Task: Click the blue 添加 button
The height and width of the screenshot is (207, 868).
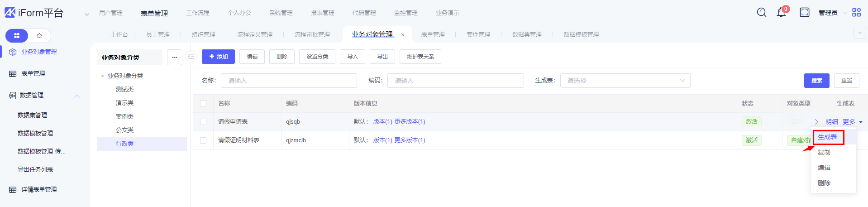Action: (218, 57)
